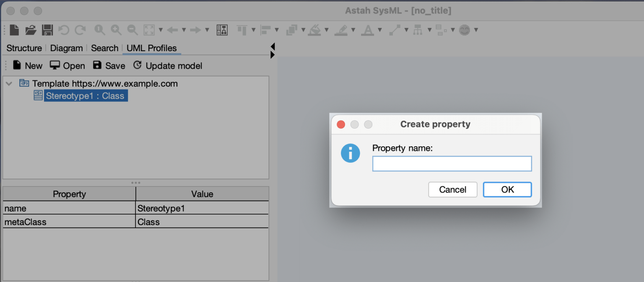This screenshot has height=282, width=644.
Task: Open the Property name input field
Action: pos(452,163)
